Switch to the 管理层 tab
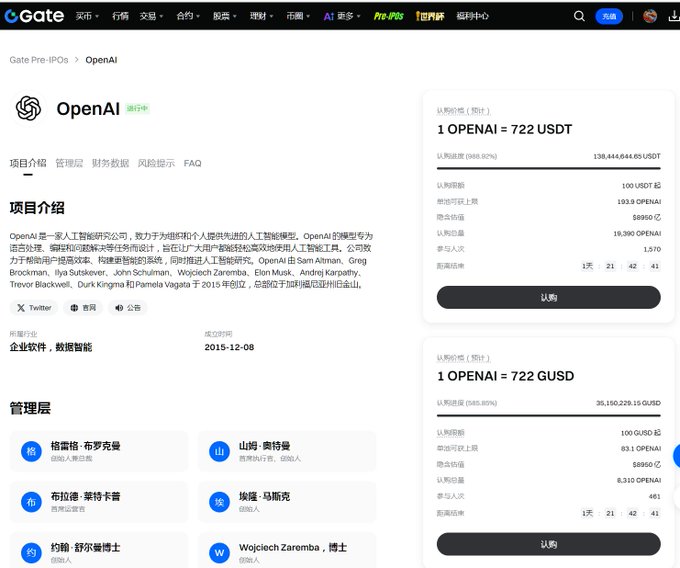The height and width of the screenshot is (568, 680). pyautogui.click(x=69, y=163)
